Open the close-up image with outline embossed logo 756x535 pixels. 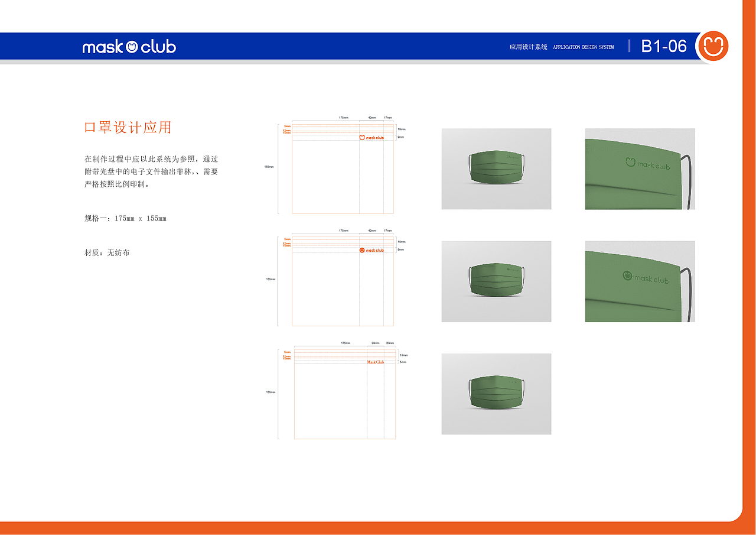tap(640, 169)
